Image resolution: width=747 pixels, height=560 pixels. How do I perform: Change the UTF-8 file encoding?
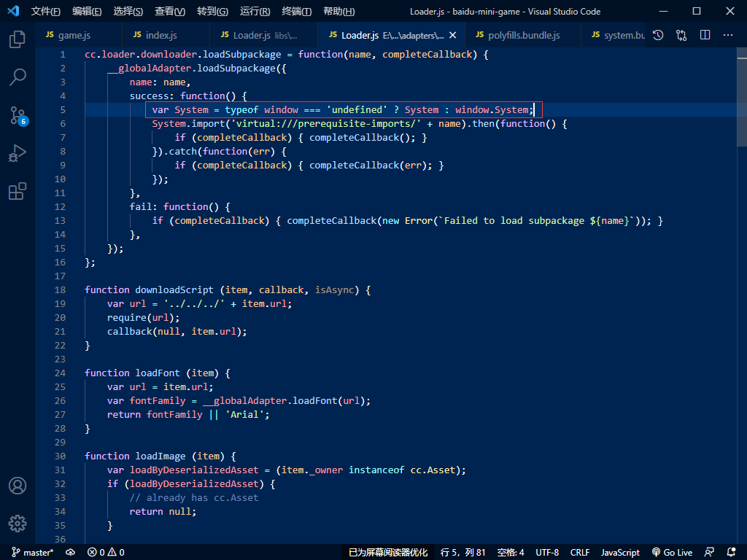click(547, 553)
